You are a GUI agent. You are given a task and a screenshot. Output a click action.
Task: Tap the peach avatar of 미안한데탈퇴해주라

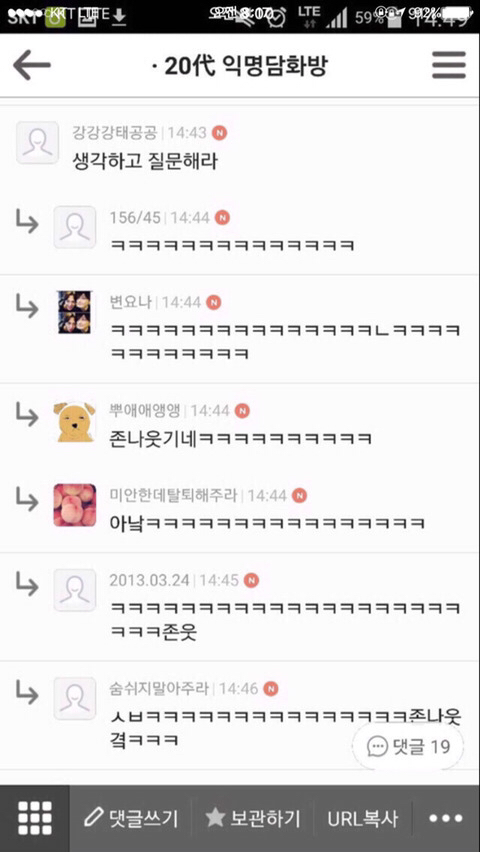click(x=74, y=505)
